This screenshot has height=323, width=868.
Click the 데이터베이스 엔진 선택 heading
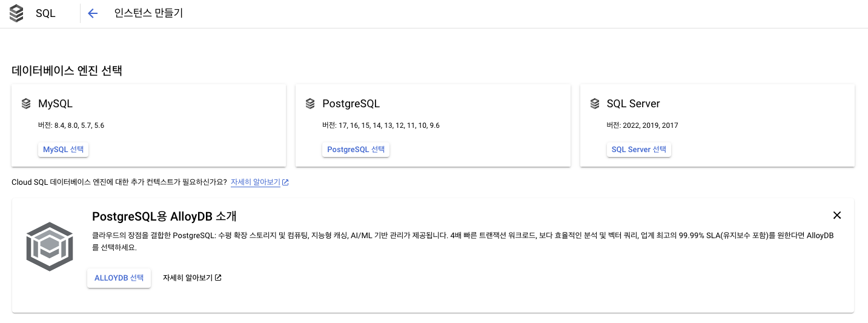click(67, 70)
